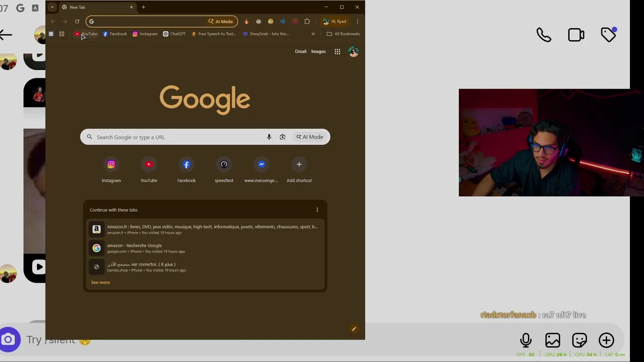Screen dimensions: 644x362
Task: Open the Apps grid in bookmarks bar
Action: pyautogui.click(x=61, y=34)
